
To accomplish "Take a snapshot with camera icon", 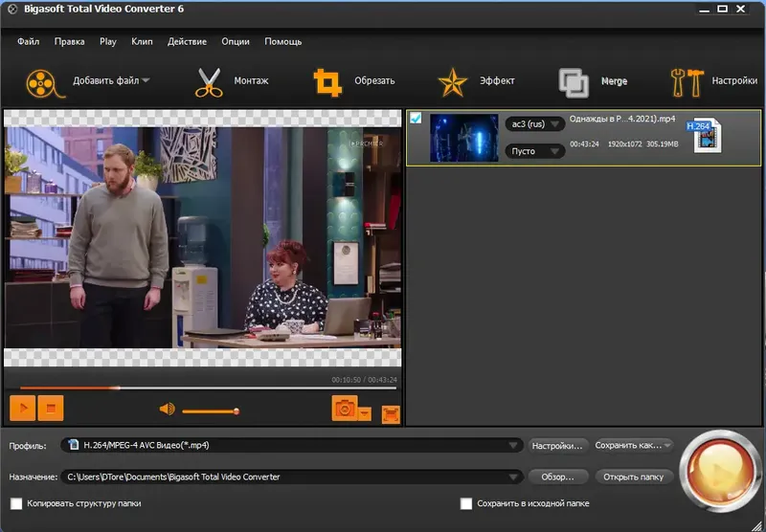I will 345,408.
